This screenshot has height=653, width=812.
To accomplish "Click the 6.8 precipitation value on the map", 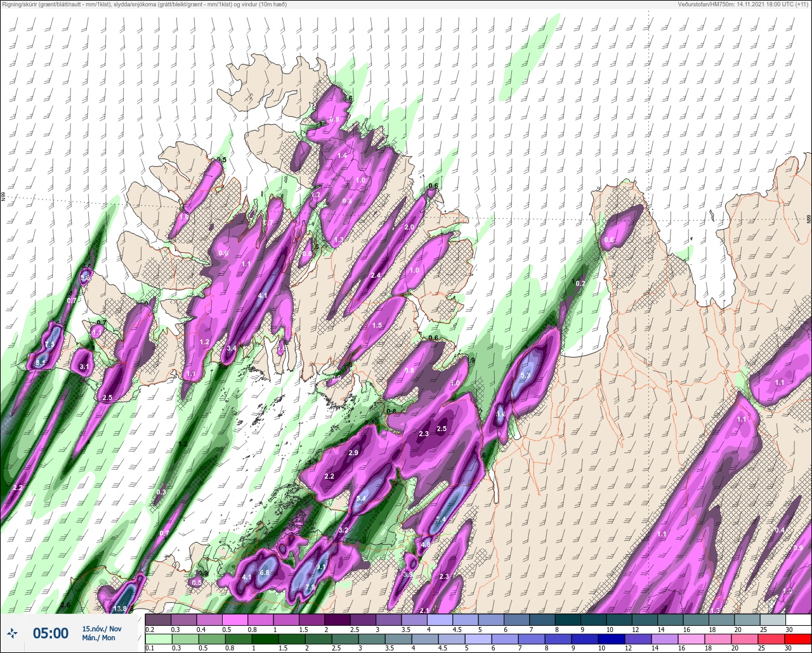I will 265,572.
